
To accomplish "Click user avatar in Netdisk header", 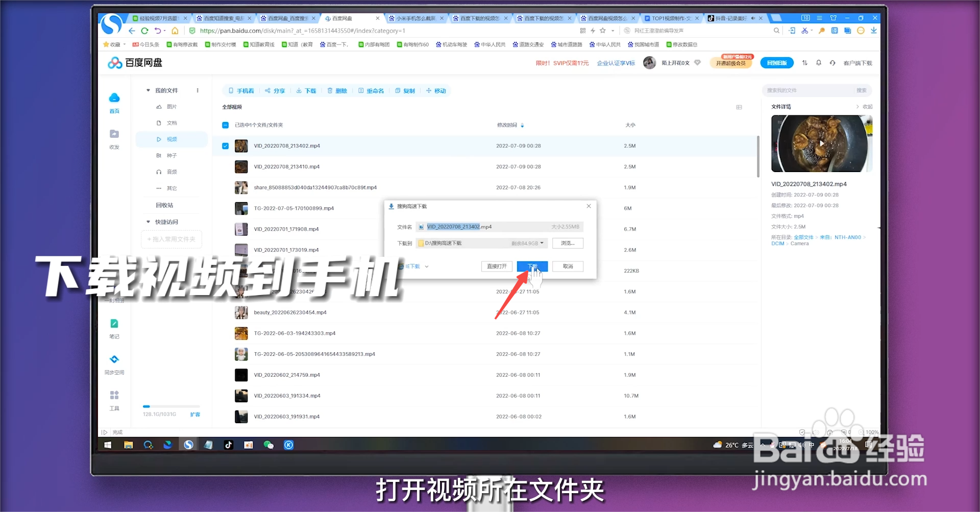I will [x=649, y=63].
